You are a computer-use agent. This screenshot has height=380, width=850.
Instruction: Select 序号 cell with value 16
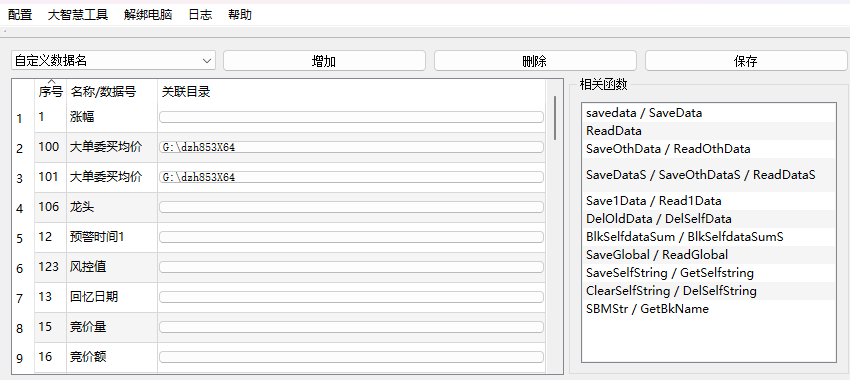pos(50,357)
